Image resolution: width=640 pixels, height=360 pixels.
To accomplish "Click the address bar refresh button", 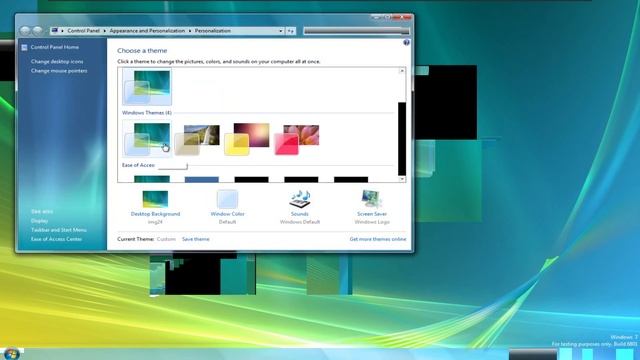I will click(x=291, y=31).
